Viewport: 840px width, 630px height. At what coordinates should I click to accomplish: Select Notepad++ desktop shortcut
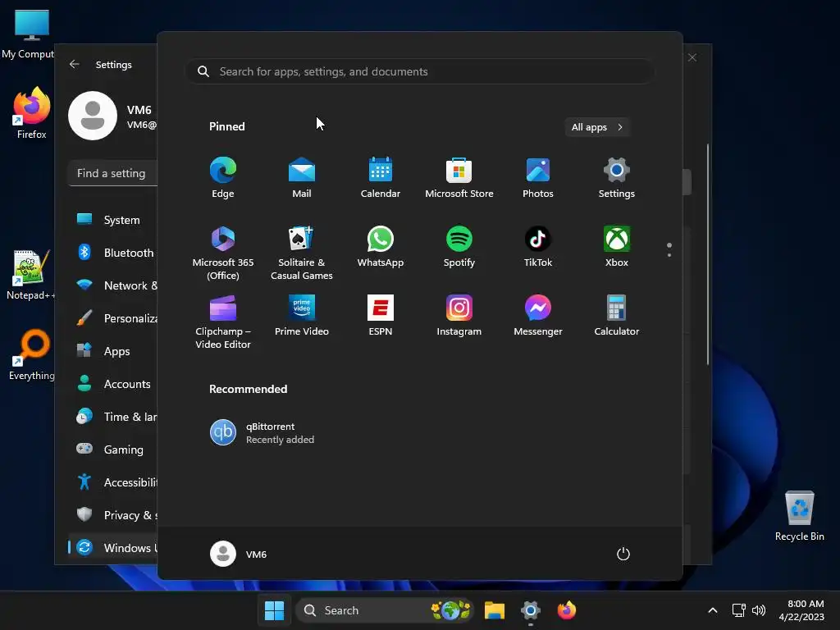(31, 275)
